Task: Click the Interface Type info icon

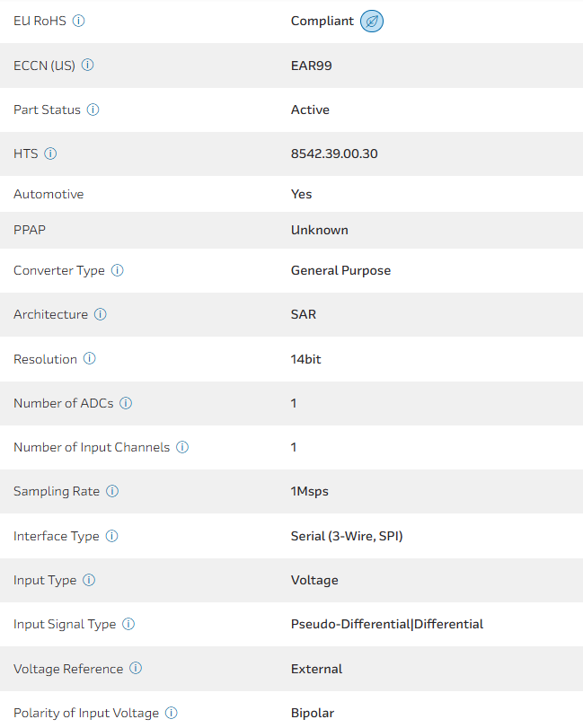Action: (111, 536)
